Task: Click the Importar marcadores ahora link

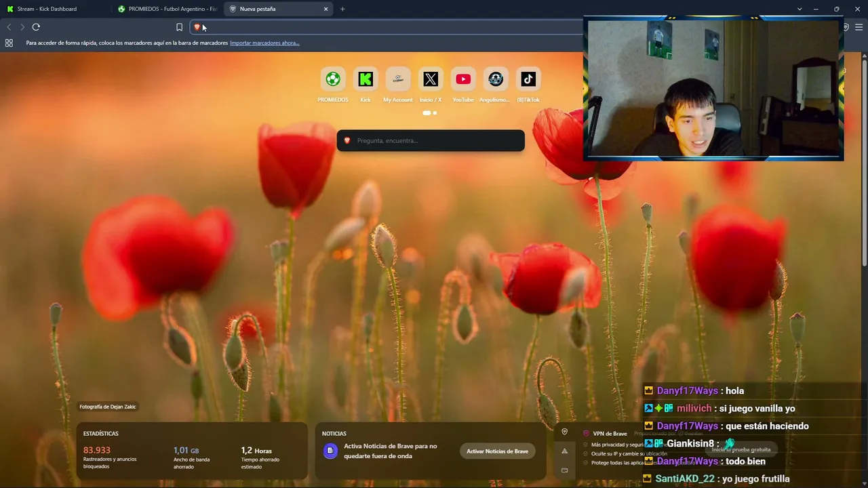Action: (x=264, y=43)
